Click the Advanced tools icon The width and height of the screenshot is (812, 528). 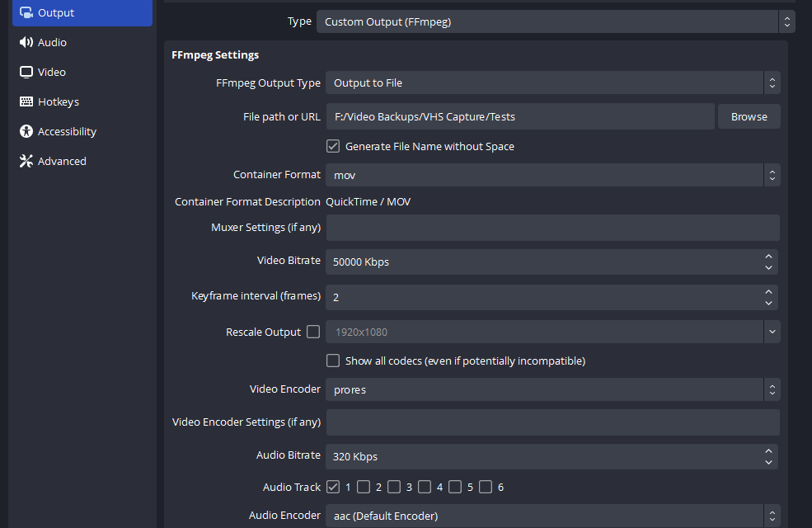[x=26, y=162]
